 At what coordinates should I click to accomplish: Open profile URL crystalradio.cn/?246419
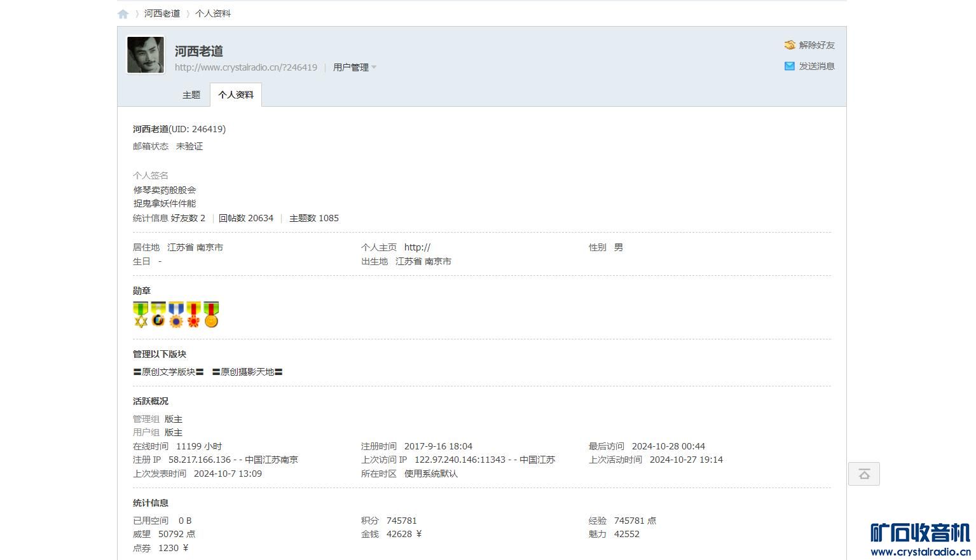(x=246, y=67)
